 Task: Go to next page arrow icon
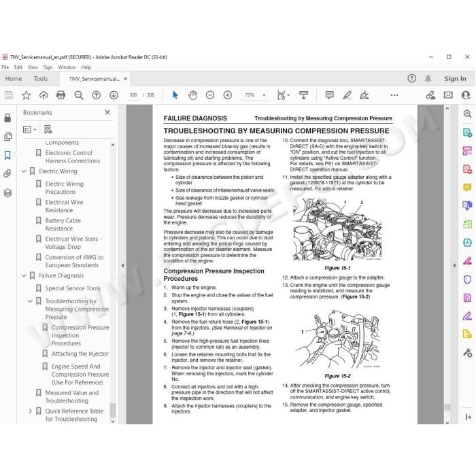114,95
